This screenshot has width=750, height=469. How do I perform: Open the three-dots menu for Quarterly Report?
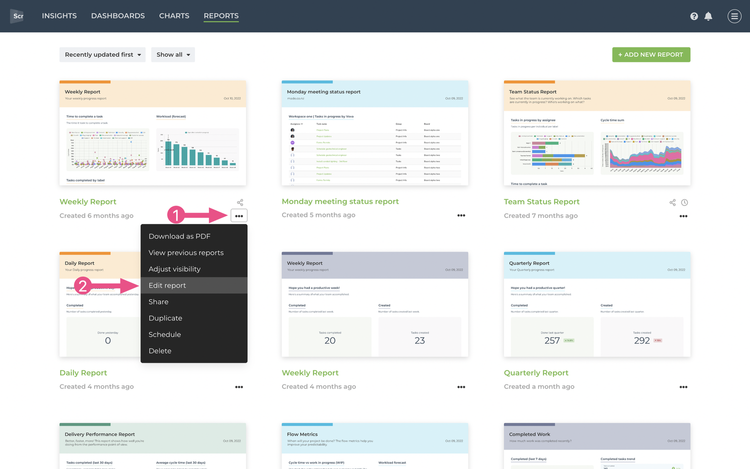point(683,387)
